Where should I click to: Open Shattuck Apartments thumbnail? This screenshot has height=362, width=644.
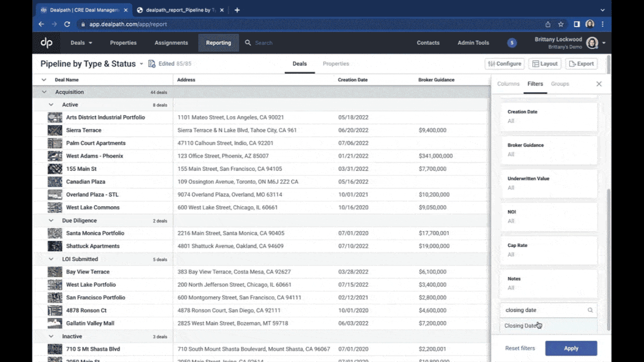tap(55, 246)
